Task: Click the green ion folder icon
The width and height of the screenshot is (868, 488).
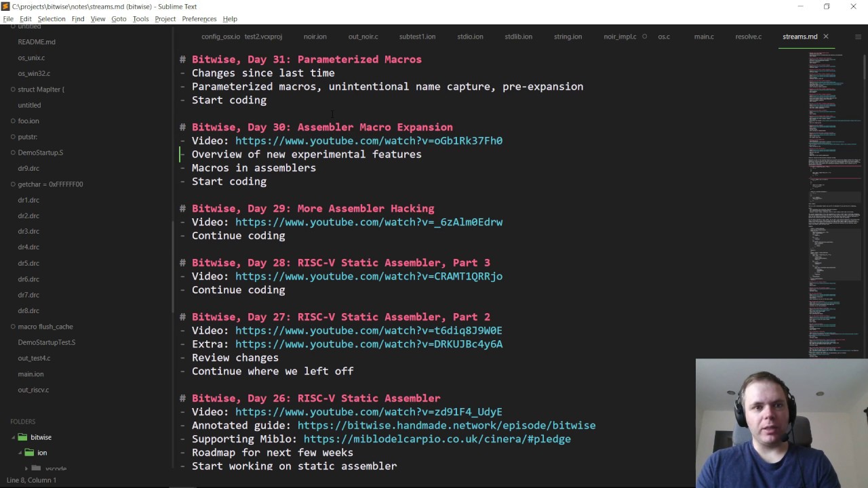Action: 29,453
